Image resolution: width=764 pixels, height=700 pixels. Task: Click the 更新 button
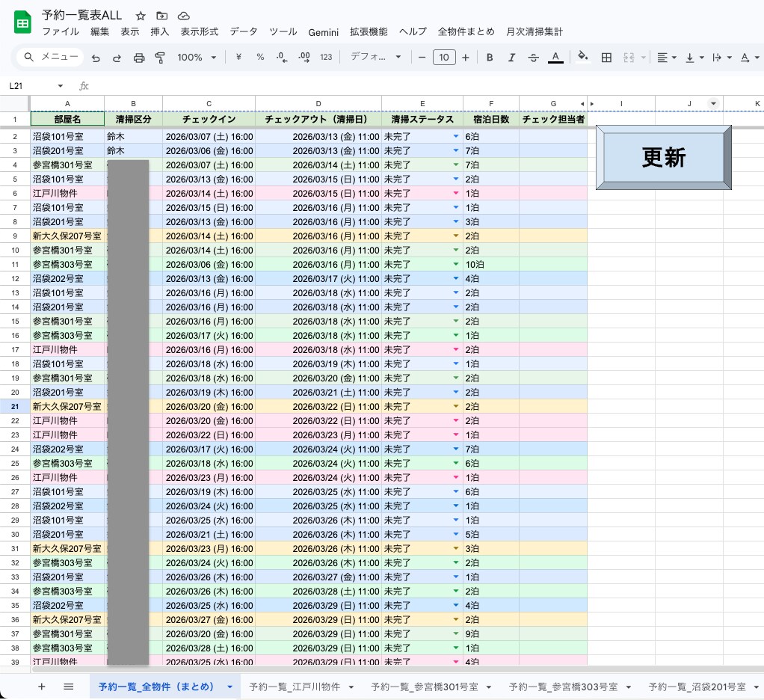664,157
